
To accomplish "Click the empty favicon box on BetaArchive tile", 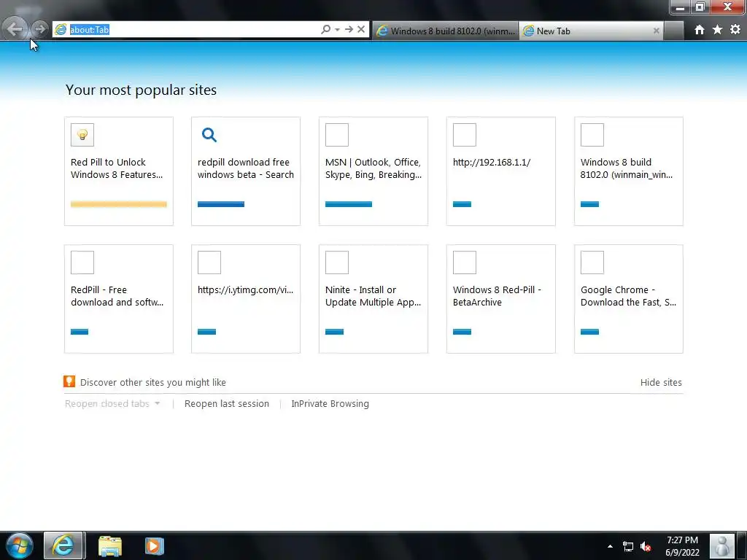I will [x=465, y=262].
